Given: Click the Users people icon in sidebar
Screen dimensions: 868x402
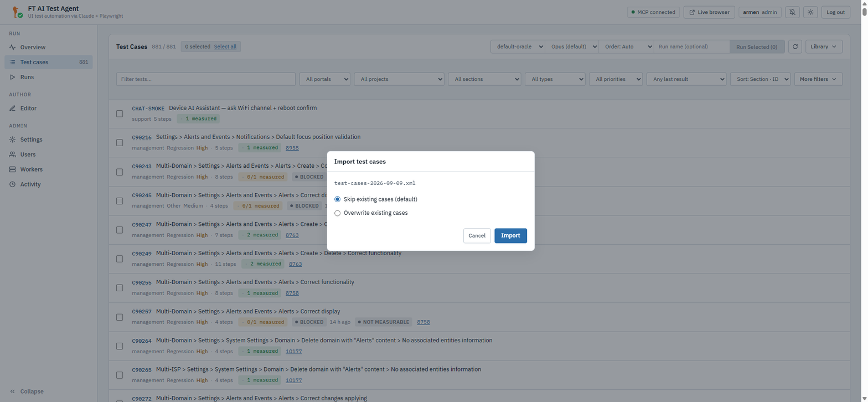Looking at the screenshot, I should (13, 154).
